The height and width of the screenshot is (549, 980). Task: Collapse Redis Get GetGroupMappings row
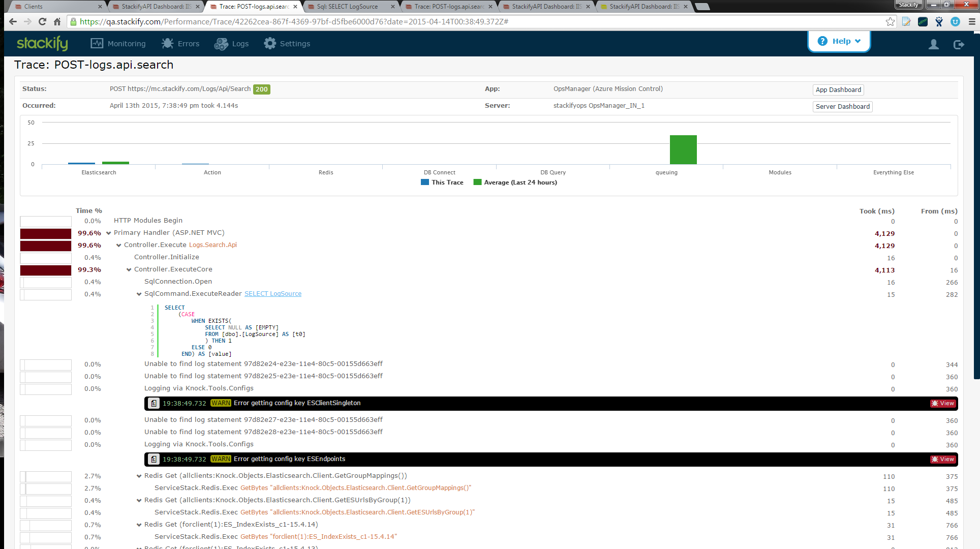139,476
